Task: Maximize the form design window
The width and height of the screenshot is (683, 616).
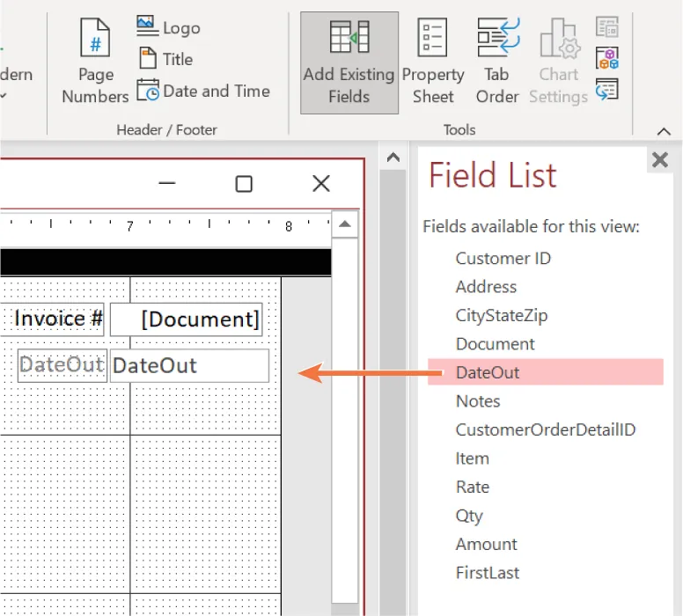Action: (x=244, y=183)
